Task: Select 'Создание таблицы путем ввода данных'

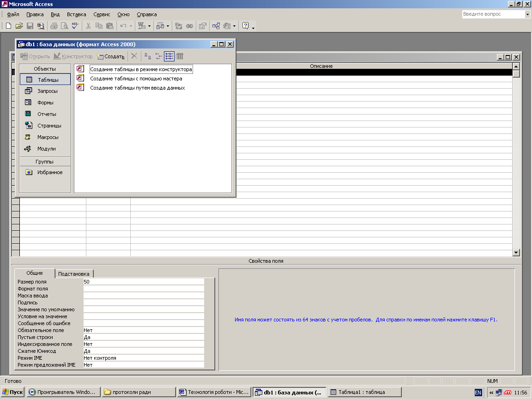Action: tap(138, 88)
